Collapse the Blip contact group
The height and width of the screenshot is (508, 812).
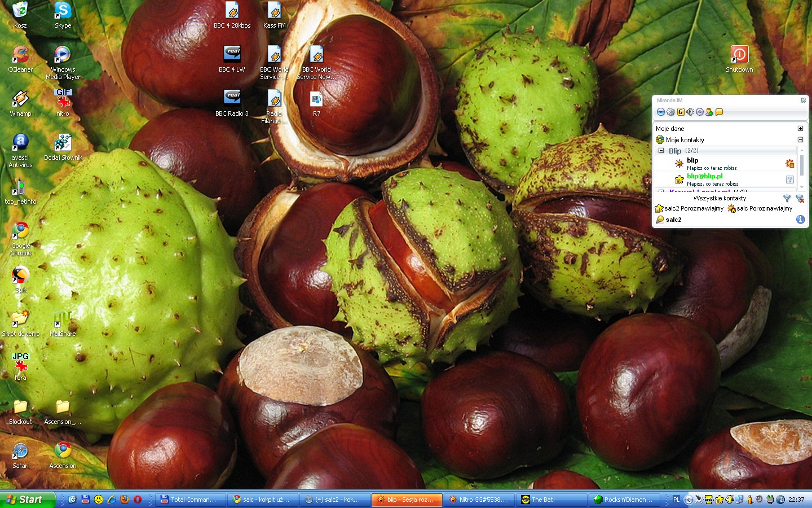click(x=661, y=151)
